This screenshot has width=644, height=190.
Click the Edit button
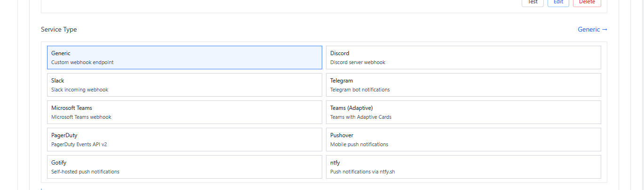tap(558, 2)
